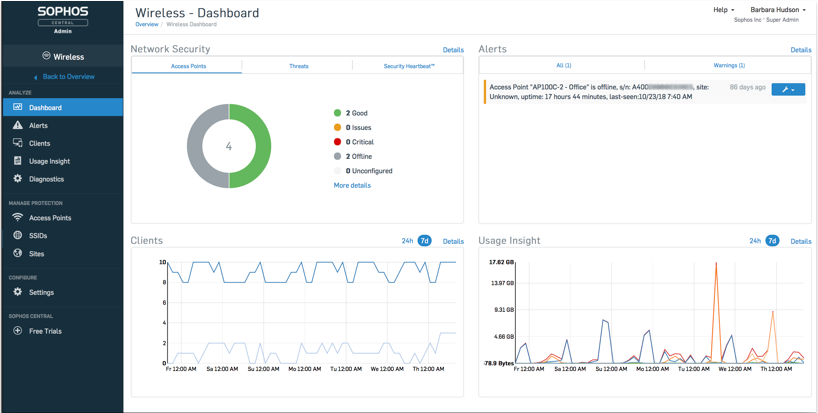Click More details under the donut legend
This screenshot has width=818, height=413.
(352, 185)
